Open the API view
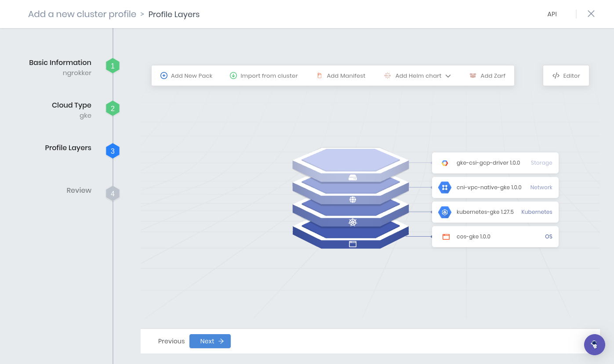This screenshot has height=364, width=614. (x=552, y=14)
